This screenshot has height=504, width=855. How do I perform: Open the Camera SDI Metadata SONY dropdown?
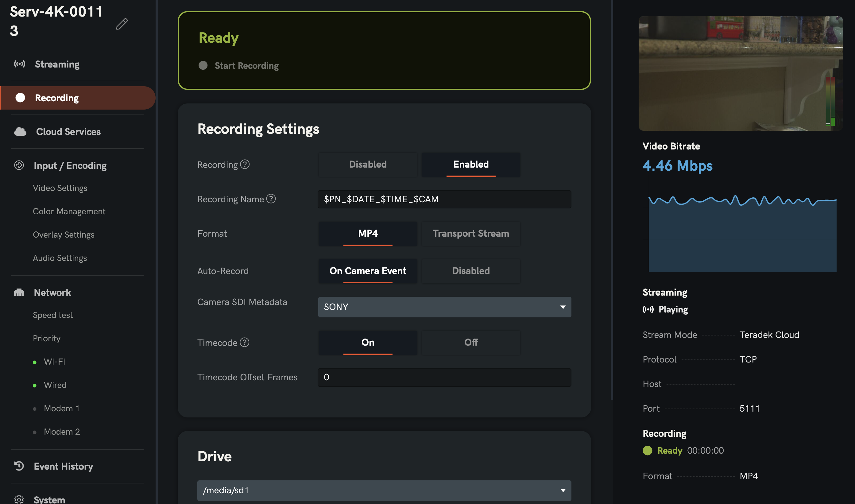point(444,307)
